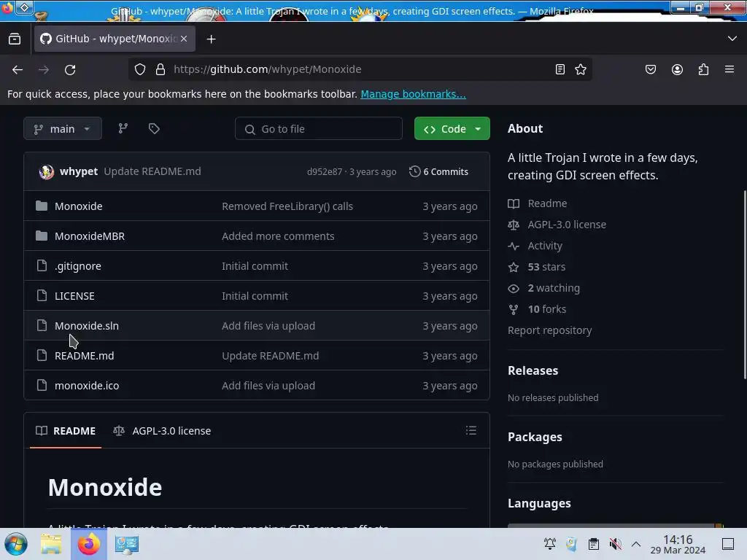The width and height of the screenshot is (747, 560).
Task: Switch to the README tab
Action: point(66,430)
